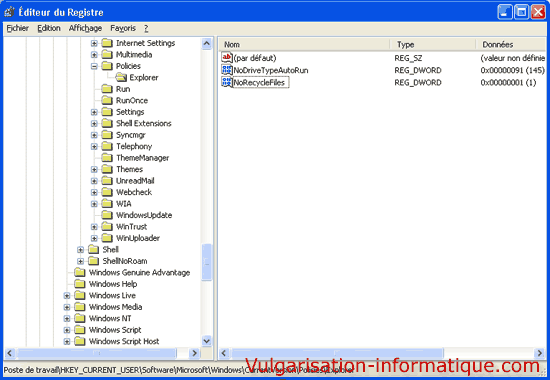The width and height of the screenshot is (550, 380).
Task: Expand the Shell Extensions key
Action: (x=94, y=124)
